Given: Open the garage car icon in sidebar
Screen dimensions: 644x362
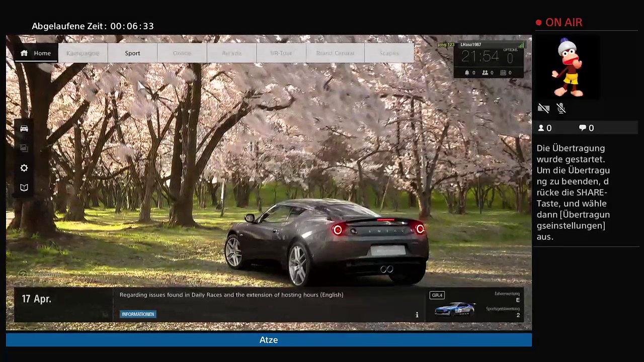Looking at the screenshot, I should pos(24,128).
